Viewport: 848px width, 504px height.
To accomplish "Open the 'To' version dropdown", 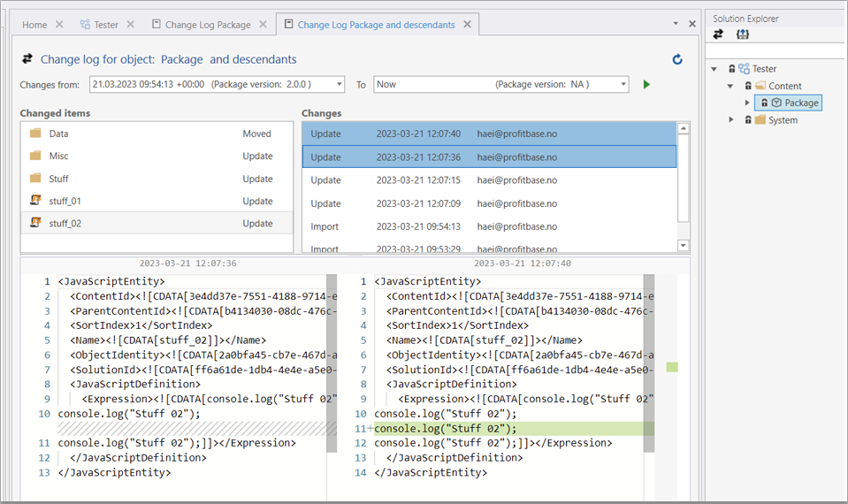I will 623,85.
